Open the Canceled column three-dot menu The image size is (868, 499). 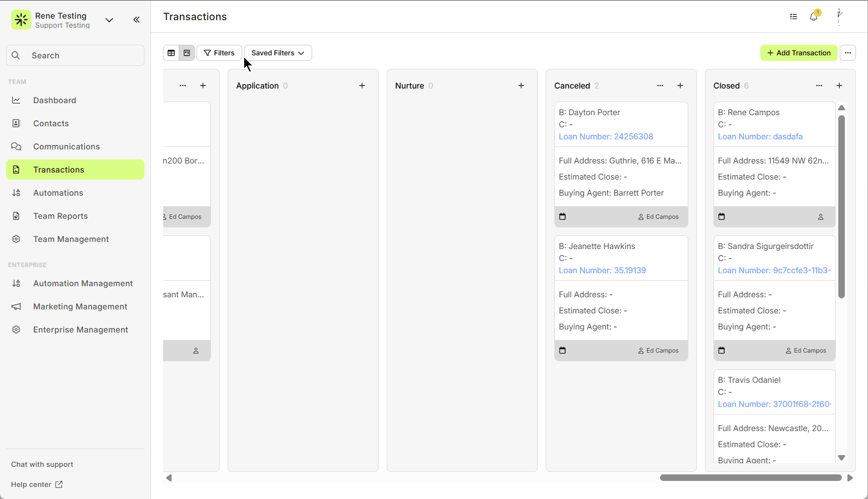click(660, 86)
